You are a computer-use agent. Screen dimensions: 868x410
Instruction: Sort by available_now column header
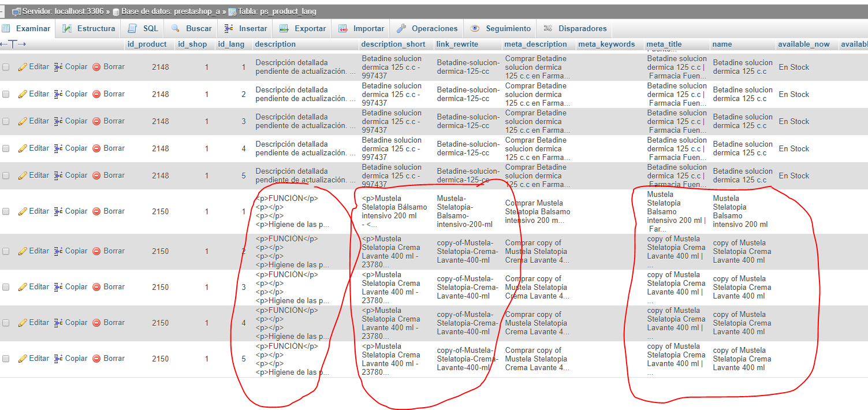(x=804, y=44)
